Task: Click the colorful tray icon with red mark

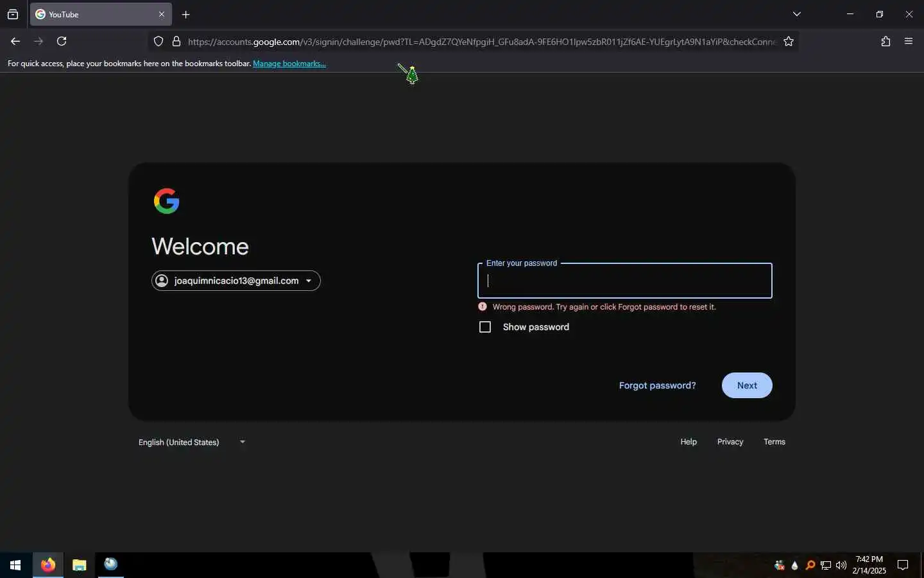Action: click(x=780, y=565)
